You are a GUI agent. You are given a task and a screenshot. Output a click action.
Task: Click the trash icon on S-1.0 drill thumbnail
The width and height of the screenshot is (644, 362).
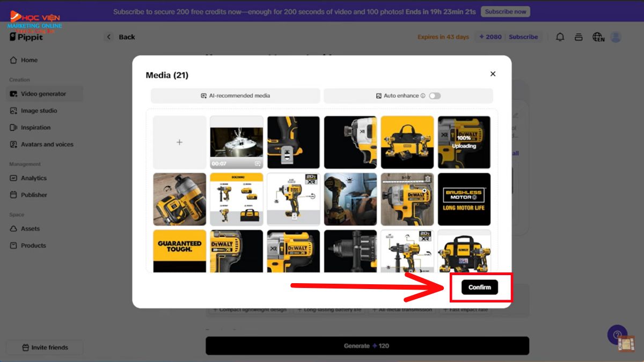428,179
